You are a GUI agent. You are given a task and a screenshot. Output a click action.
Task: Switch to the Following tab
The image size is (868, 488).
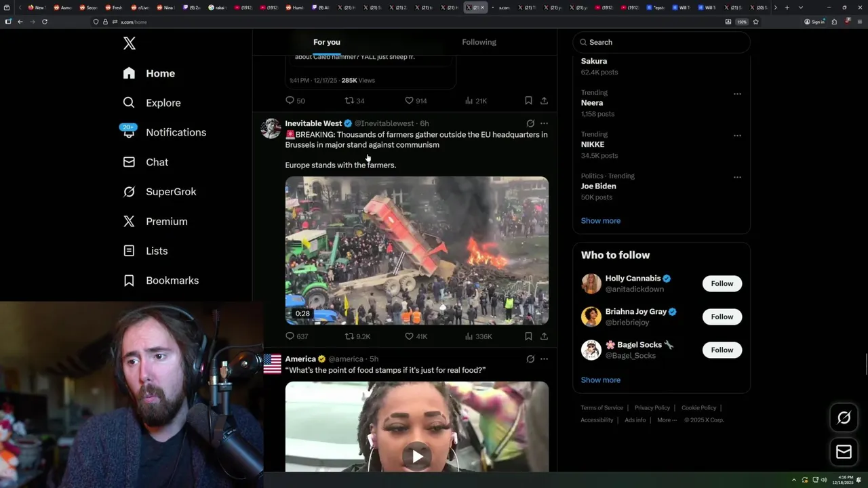pos(479,42)
